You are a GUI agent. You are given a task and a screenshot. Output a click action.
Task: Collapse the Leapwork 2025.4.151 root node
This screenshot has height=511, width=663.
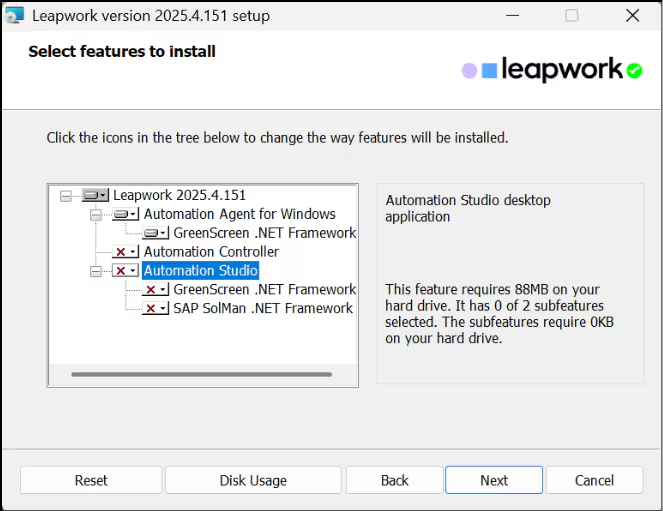(66, 196)
